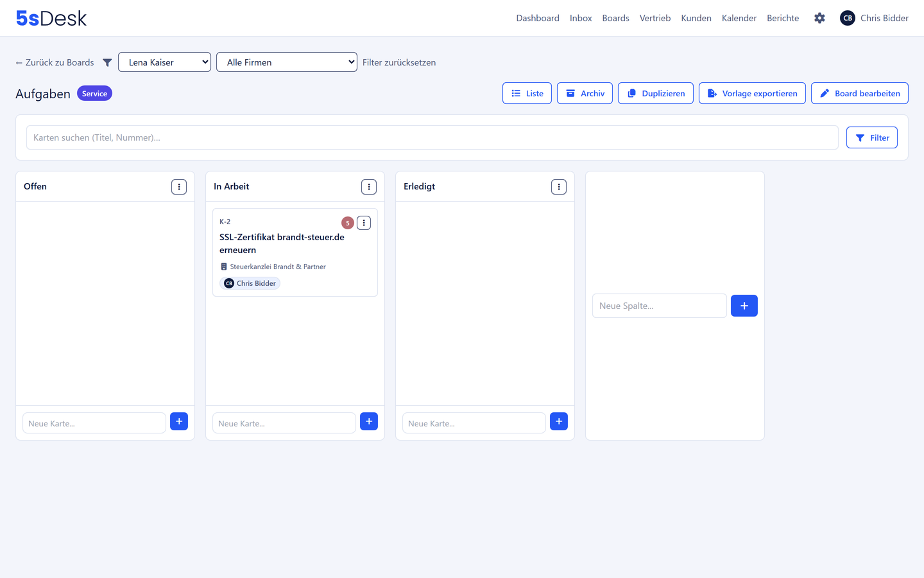Click Chris Bidder user name in header

(x=884, y=18)
